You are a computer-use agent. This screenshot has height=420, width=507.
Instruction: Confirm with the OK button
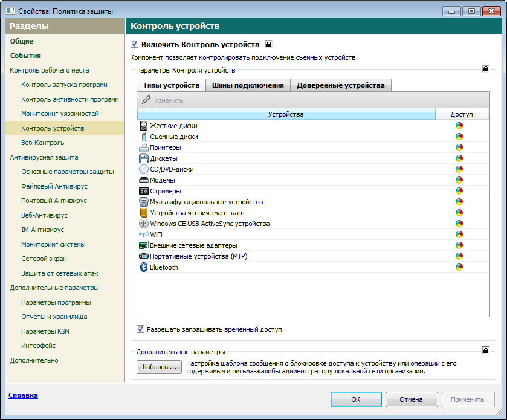[x=356, y=399]
